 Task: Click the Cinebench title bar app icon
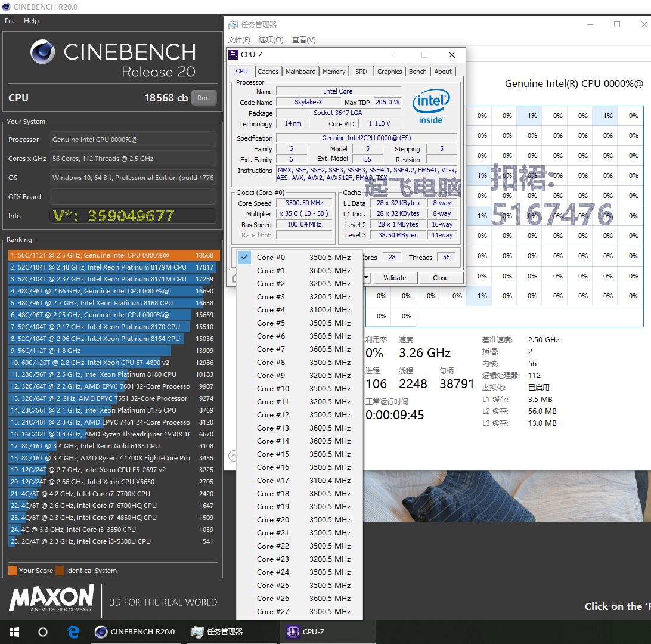(6, 7)
